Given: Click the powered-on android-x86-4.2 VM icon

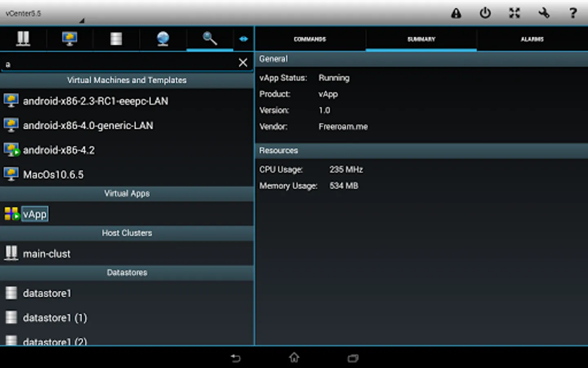Looking at the screenshot, I should click(x=11, y=150).
